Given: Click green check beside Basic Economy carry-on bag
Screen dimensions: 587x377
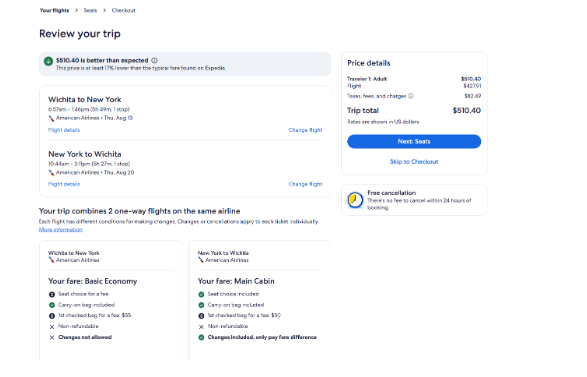Looking at the screenshot, I should [x=52, y=305].
